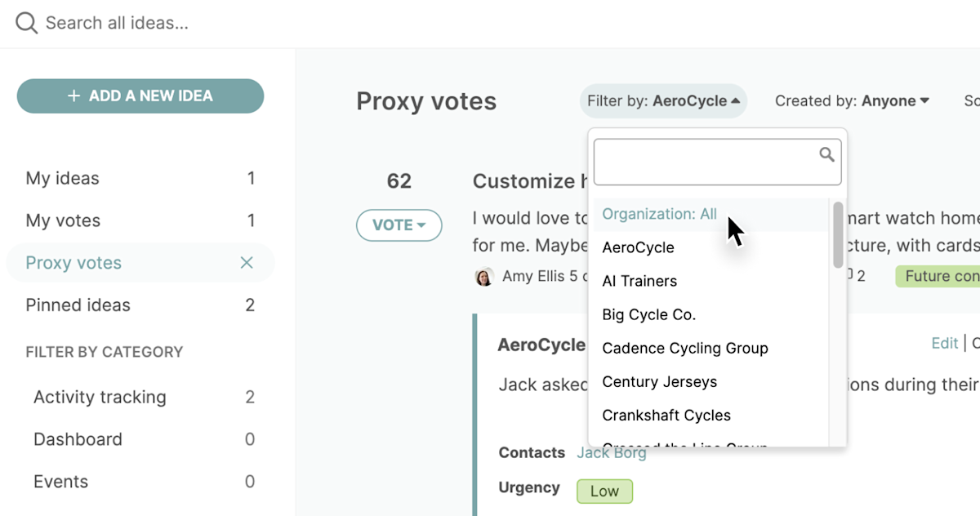Open the Created by: Anyone dropdown
This screenshot has height=516, width=980.
[x=852, y=100]
